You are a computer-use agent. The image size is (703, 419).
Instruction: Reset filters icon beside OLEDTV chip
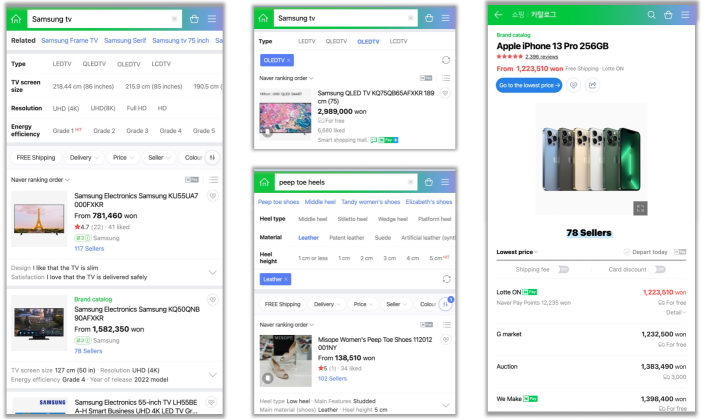click(x=446, y=60)
